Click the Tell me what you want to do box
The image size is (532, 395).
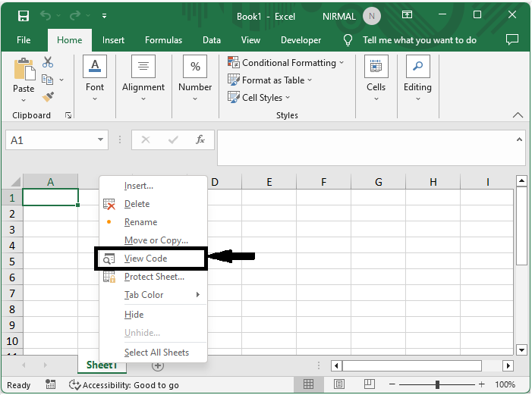click(x=420, y=40)
